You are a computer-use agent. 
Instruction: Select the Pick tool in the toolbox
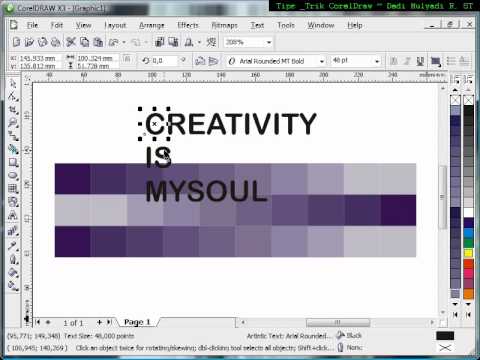pyautogui.click(x=13, y=83)
